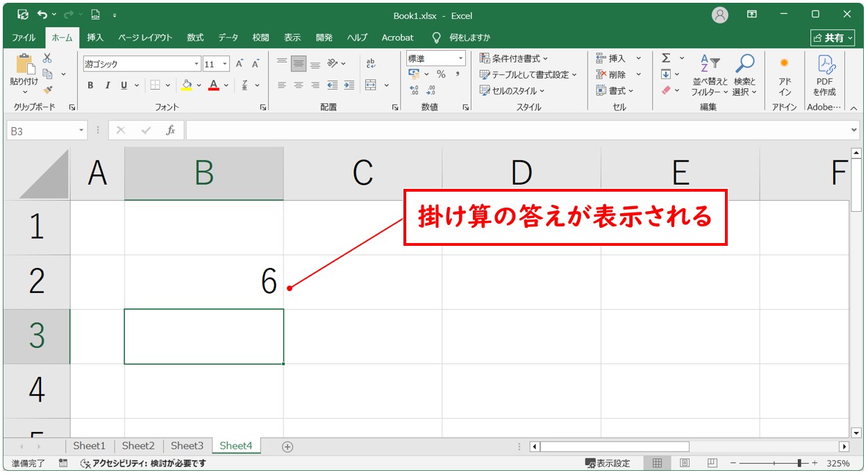Open テーブルとして書式設定 table format menu
Image resolution: width=868 pixels, height=475 pixels.
(528, 74)
